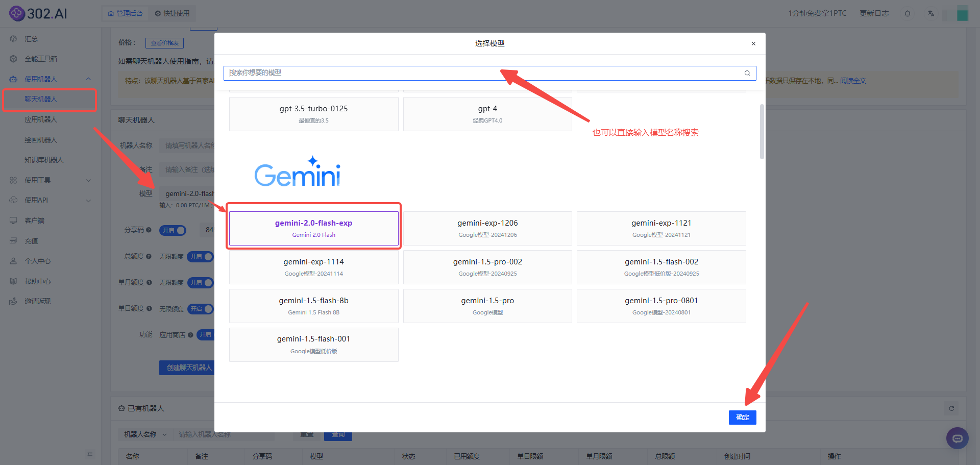Click the 单日额度 help question icon
Viewport: 980px width, 465px height.
point(149,308)
